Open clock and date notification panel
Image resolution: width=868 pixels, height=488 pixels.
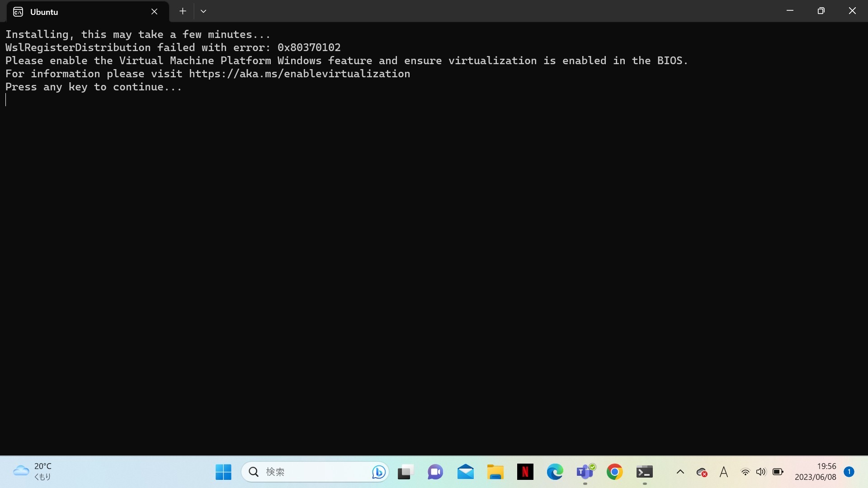click(816, 471)
